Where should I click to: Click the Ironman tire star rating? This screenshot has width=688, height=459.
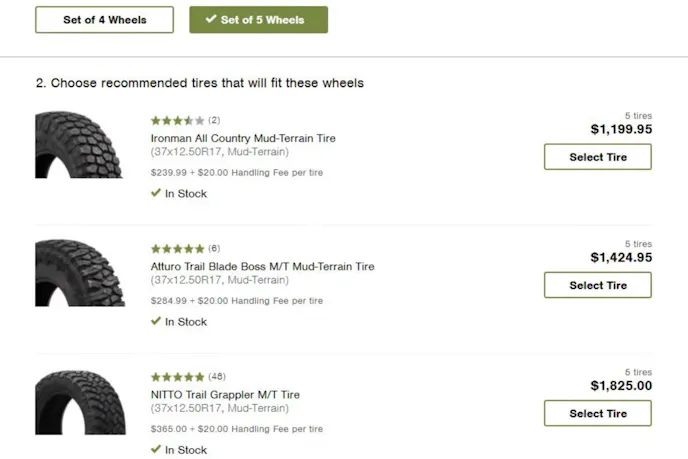click(177, 120)
